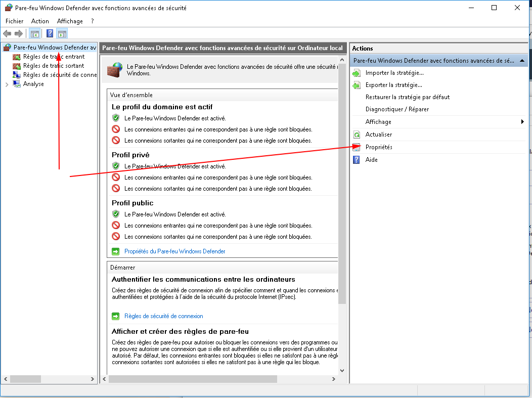This screenshot has width=532, height=398.
Task: Open the Affichage submenu arrow in Actions pane
Action: pos(522,122)
